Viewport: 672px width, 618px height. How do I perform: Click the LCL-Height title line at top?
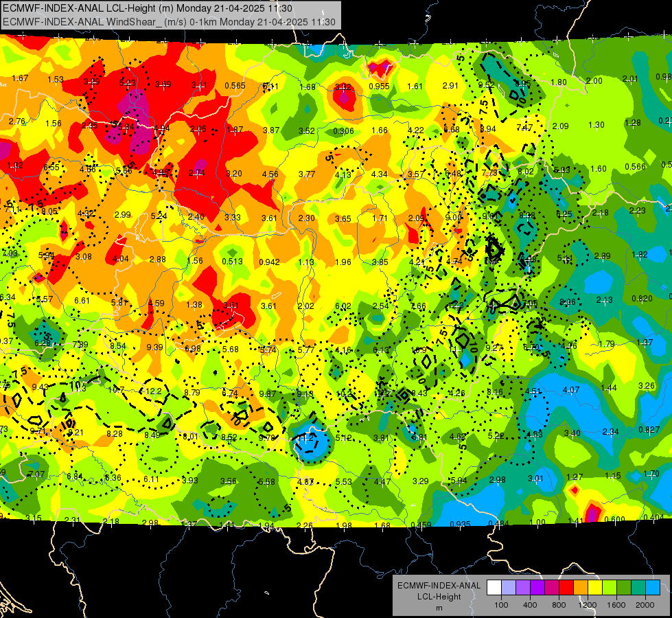click(x=148, y=8)
